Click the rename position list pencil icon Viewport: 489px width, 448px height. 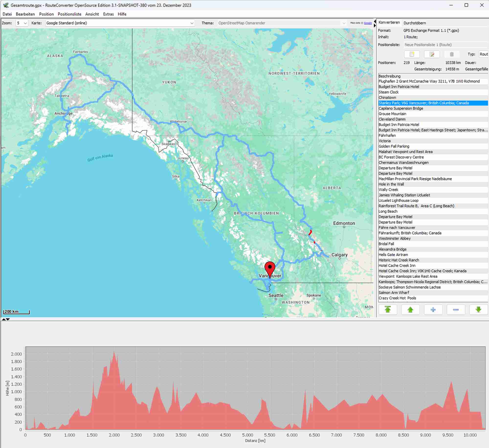pyautogui.click(x=432, y=54)
